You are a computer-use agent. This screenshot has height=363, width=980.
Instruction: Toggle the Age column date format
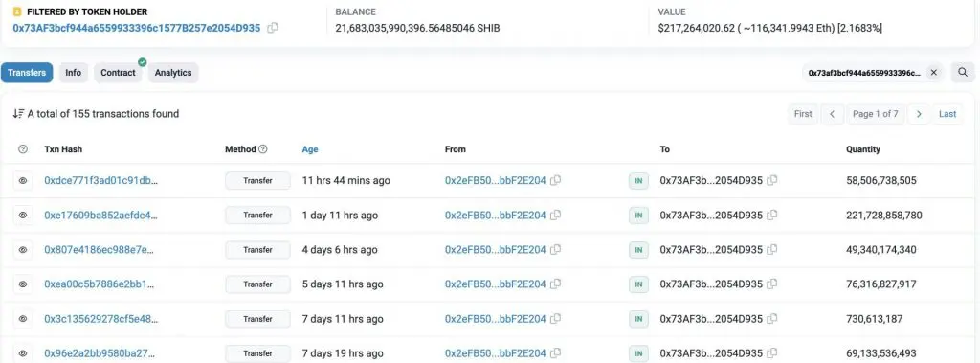point(310,149)
